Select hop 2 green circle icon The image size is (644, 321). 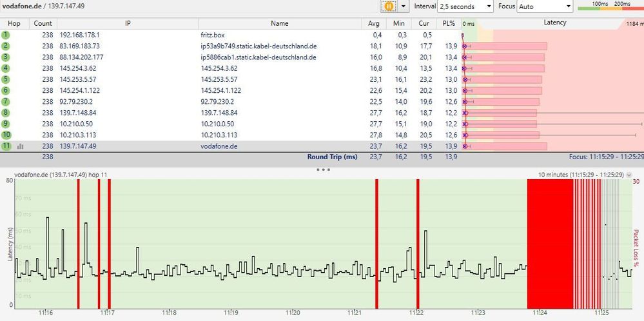(x=6, y=46)
